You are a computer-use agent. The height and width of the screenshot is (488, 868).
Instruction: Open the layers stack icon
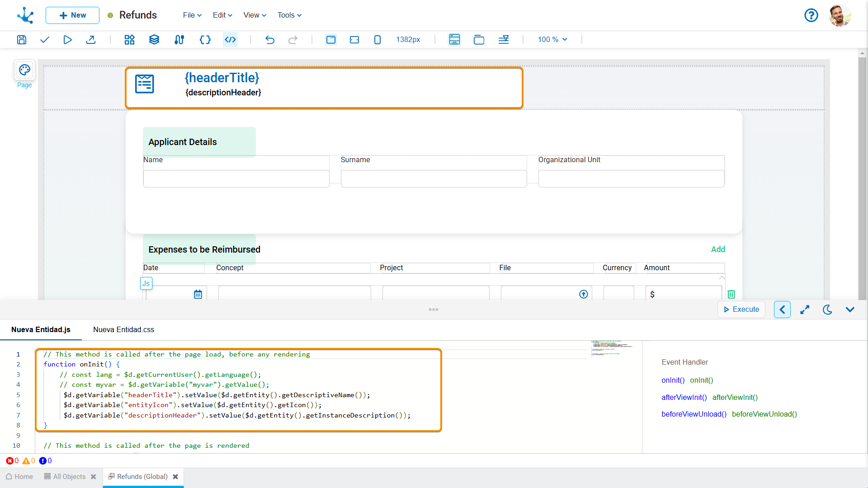[154, 40]
